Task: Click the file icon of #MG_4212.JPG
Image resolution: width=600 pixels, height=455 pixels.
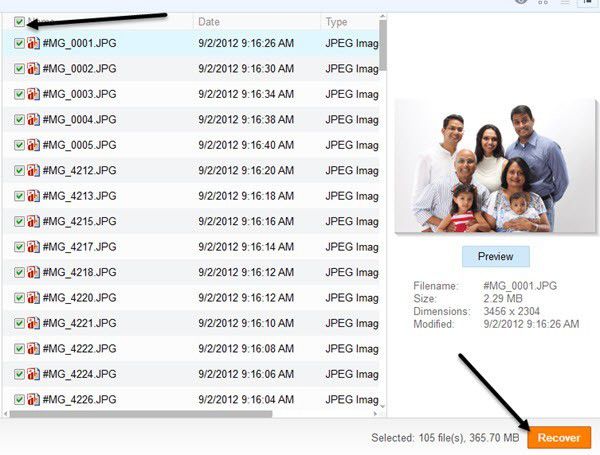Action: (x=33, y=171)
